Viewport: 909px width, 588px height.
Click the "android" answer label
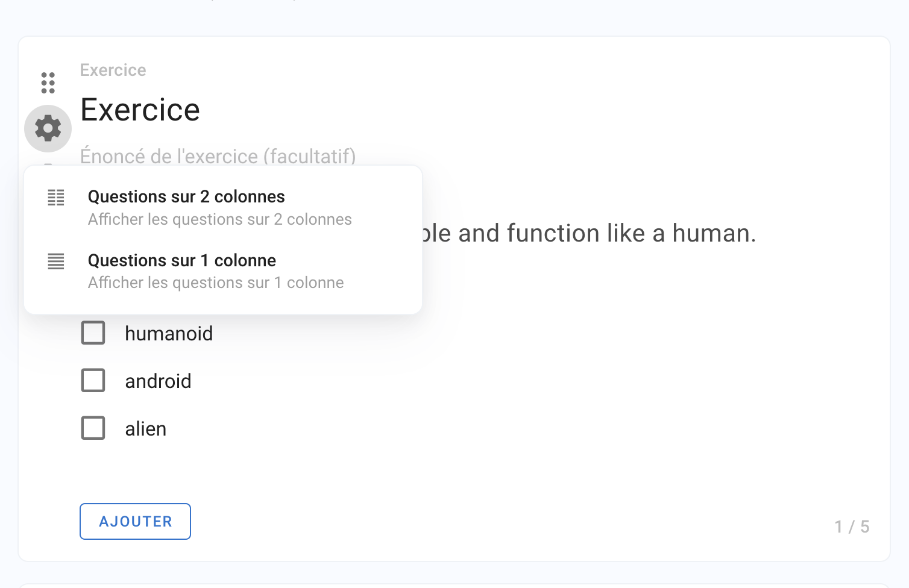coord(158,381)
